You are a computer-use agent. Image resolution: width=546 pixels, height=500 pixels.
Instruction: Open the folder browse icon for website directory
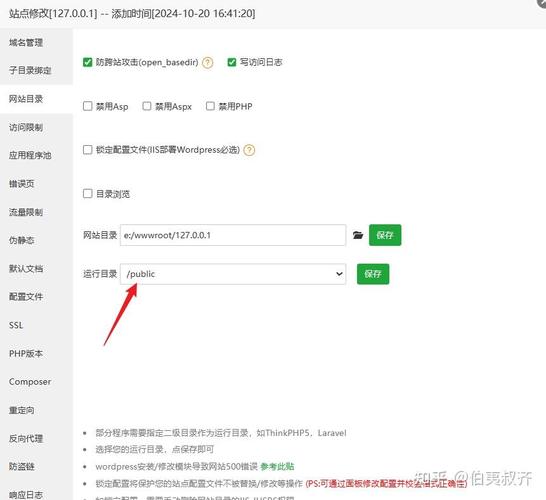pos(358,235)
